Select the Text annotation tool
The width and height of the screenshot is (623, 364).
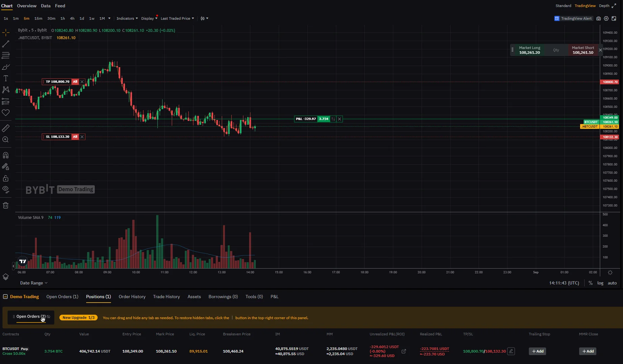[x=6, y=79]
